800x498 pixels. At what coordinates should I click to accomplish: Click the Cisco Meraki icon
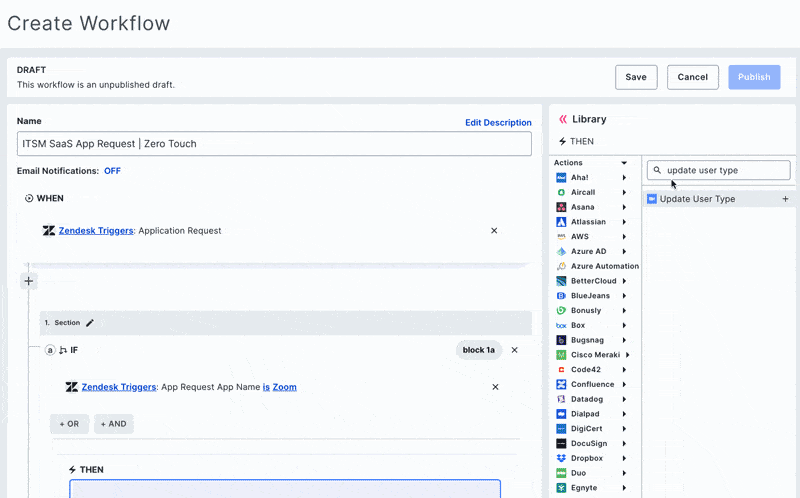[x=561, y=355]
